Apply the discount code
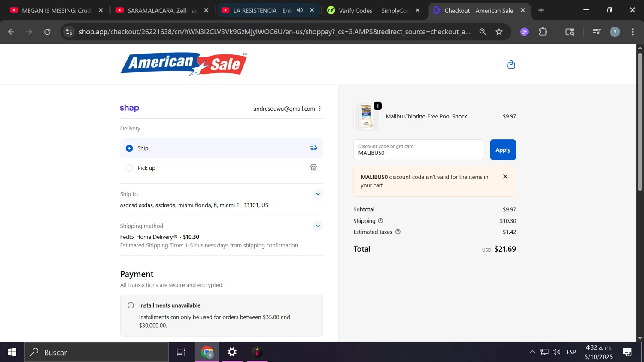The image size is (644, 362). pos(503,150)
